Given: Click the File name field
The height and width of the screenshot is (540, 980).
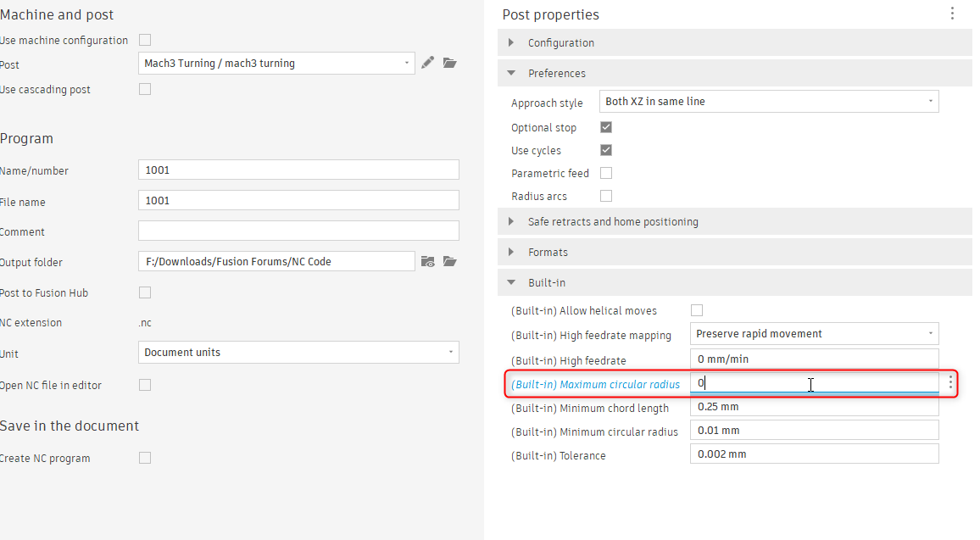Looking at the screenshot, I should tap(298, 201).
